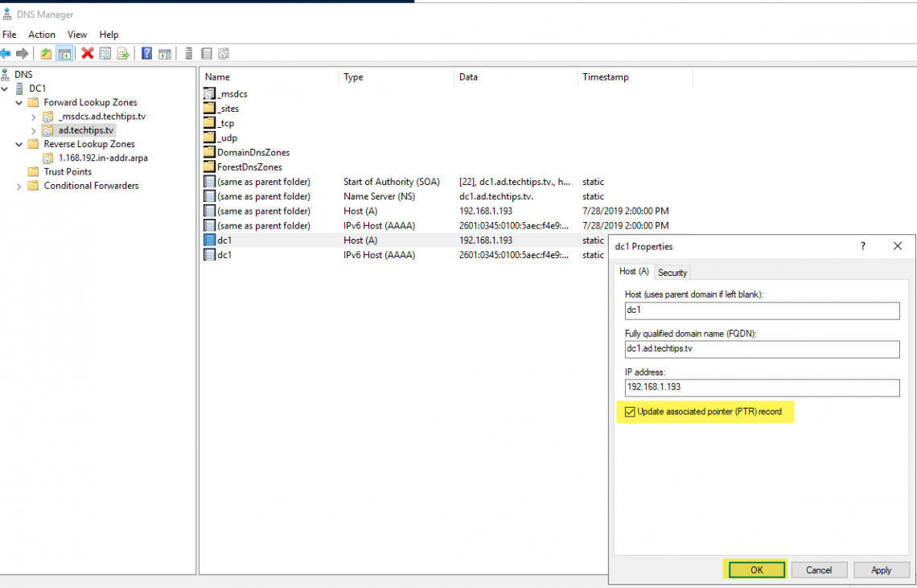Toggle the Show/Hide console tree icon

coord(64,53)
